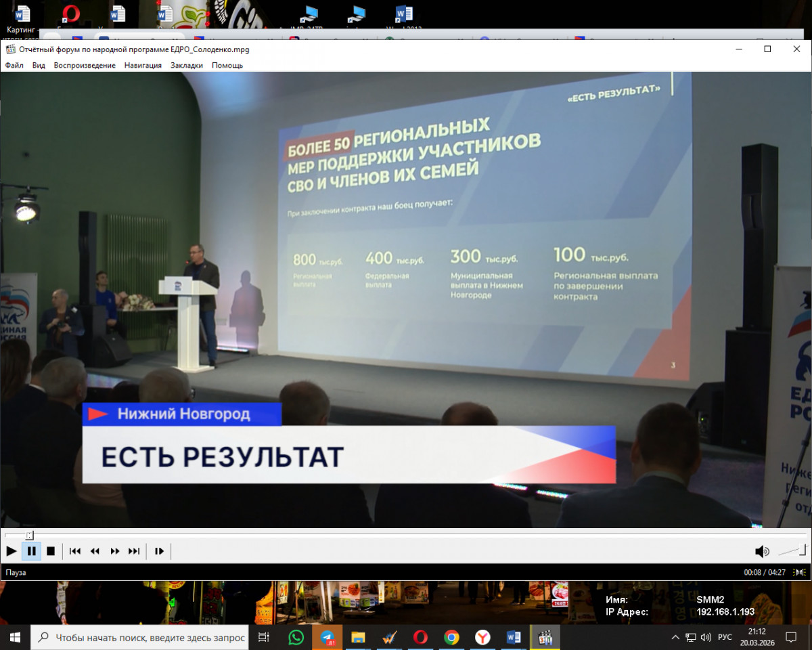Viewport: 812px width, 650px height.
Task: Click the Windows search box
Action: (x=142, y=637)
